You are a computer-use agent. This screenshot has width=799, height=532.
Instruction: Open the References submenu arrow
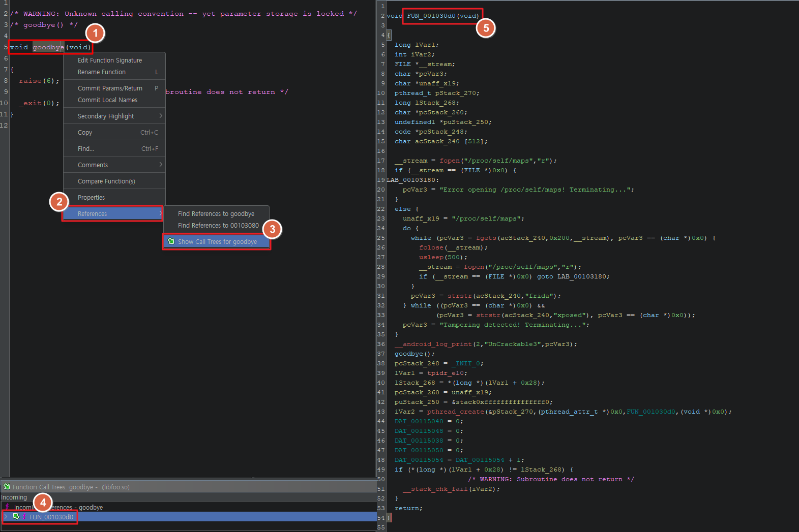[160, 213]
